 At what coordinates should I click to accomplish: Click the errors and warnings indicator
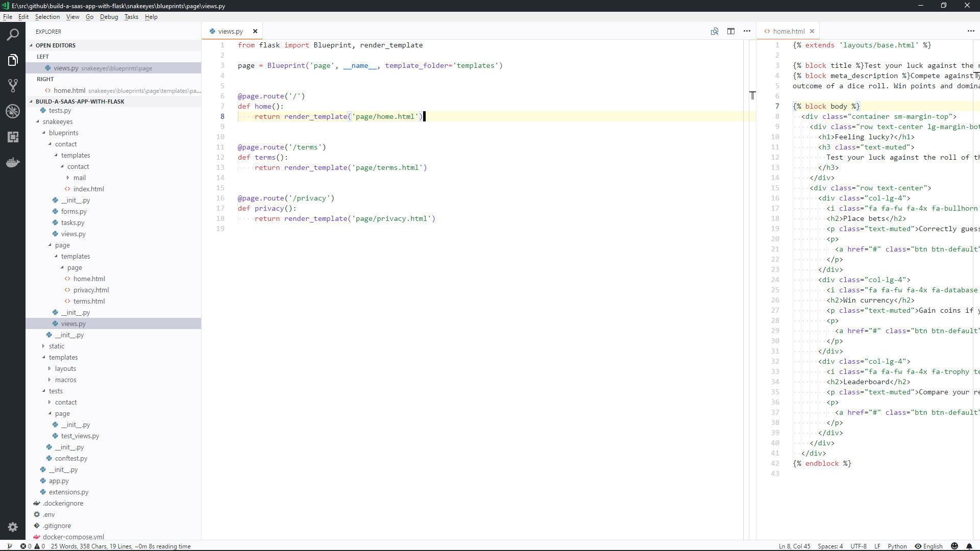pos(33,546)
